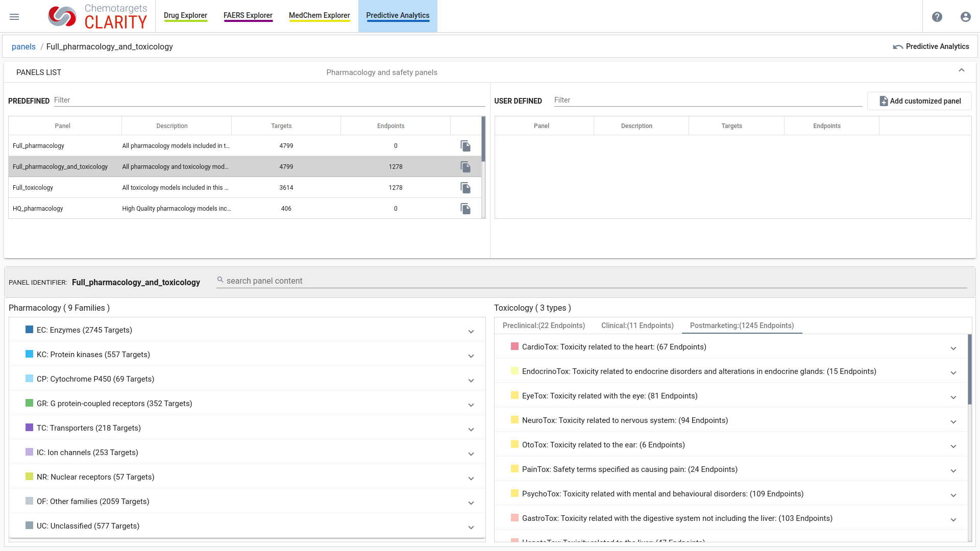The width and height of the screenshot is (980, 551).
Task: Return to Predictive Analytics via back button
Action: click(x=931, y=46)
